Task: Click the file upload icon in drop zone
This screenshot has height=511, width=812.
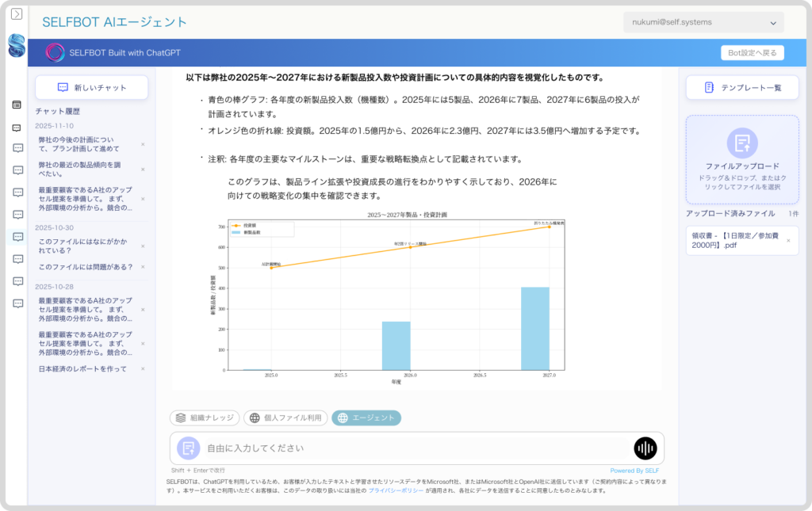Action: tap(742, 143)
